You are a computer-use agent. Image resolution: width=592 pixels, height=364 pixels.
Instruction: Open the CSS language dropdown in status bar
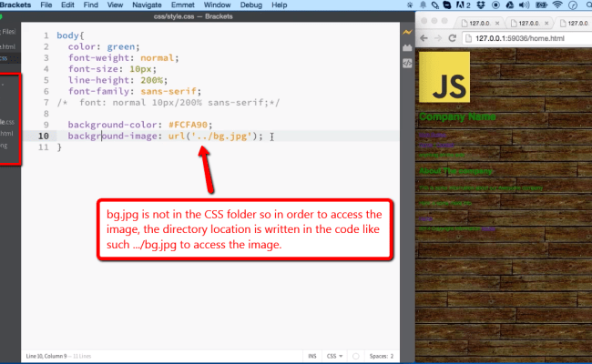(334, 356)
